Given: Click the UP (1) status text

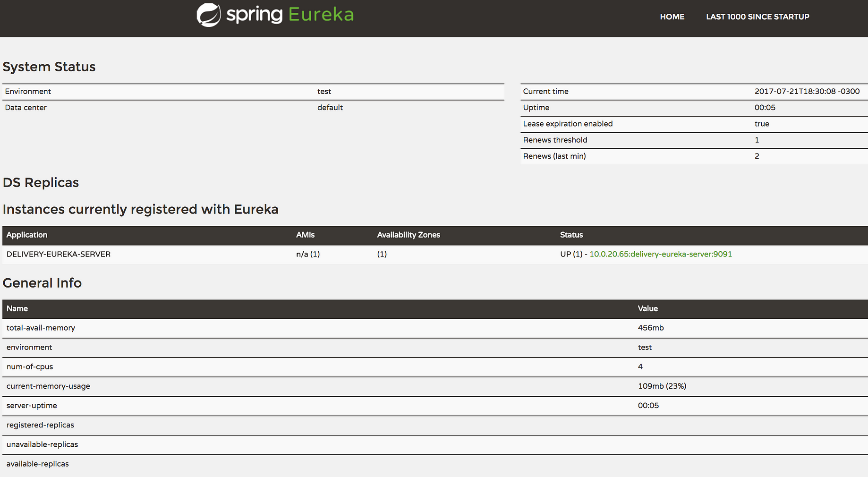Looking at the screenshot, I should [x=571, y=254].
